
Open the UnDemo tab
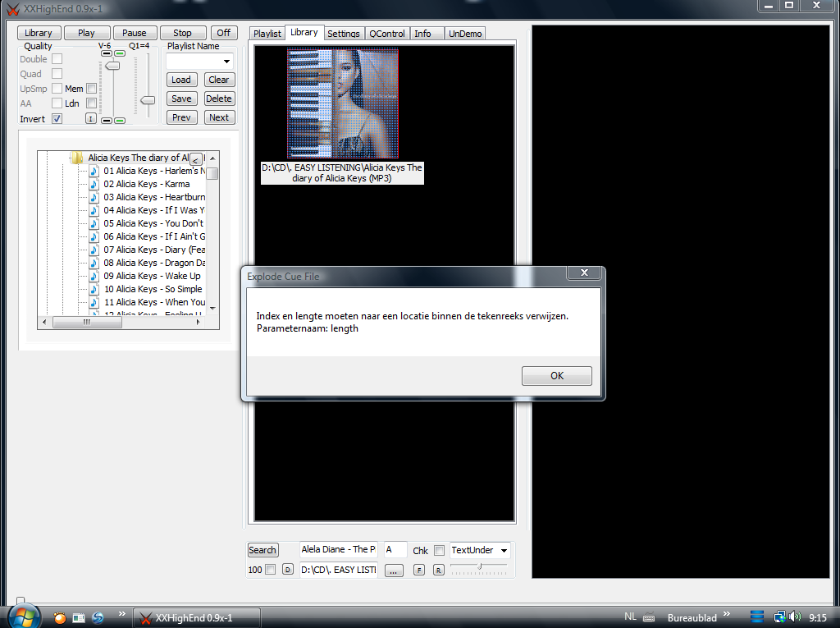(465, 34)
